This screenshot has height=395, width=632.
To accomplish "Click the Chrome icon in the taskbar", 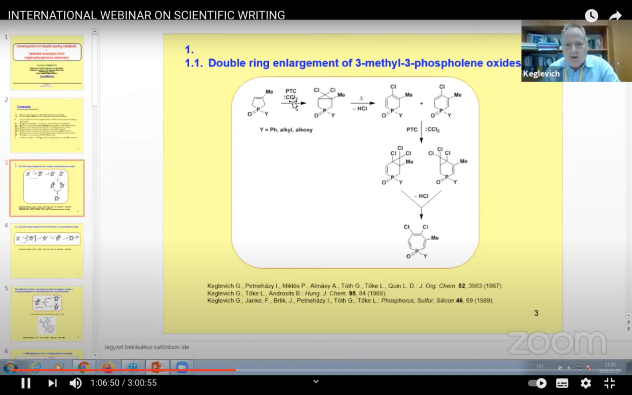I will click(x=83, y=367).
